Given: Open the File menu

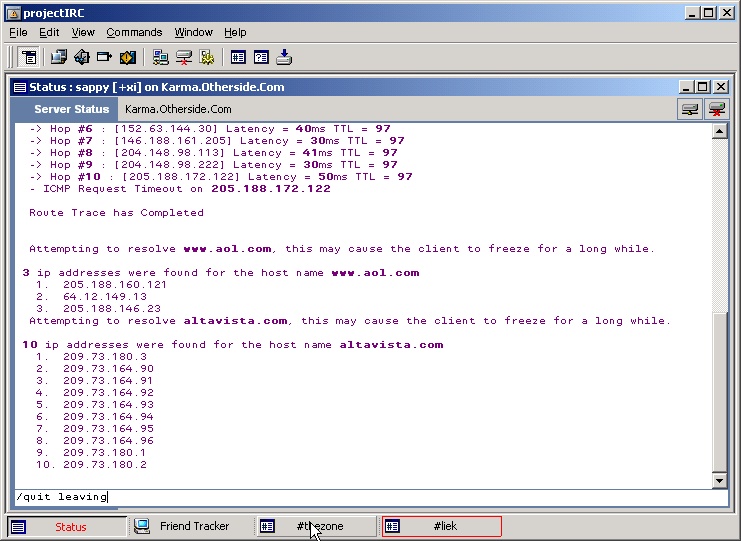Looking at the screenshot, I should tap(18, 33).
